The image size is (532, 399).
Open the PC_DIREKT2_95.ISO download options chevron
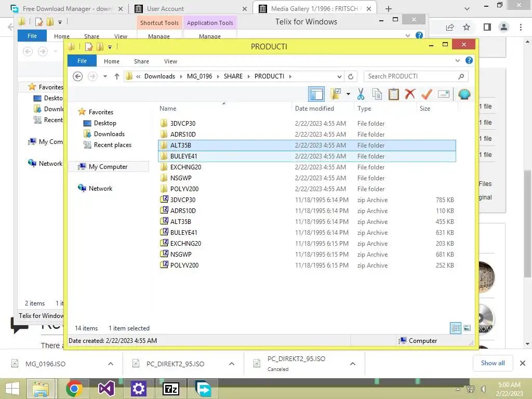(x=232, y=364)
